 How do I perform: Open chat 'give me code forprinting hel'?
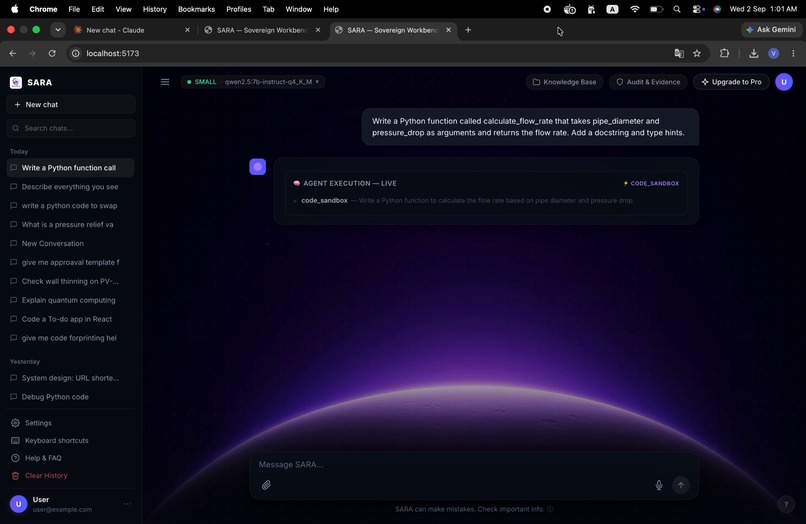(70, 338)
